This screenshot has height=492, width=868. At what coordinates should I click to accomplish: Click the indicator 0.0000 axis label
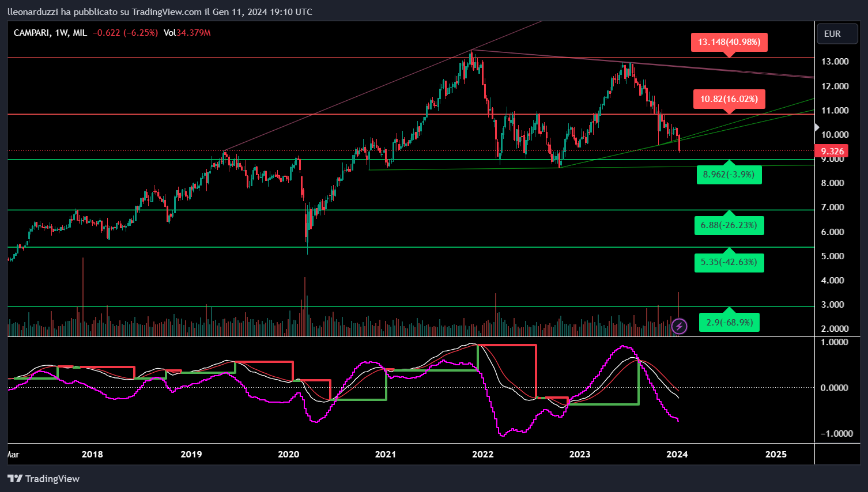(x=835, y=388)
